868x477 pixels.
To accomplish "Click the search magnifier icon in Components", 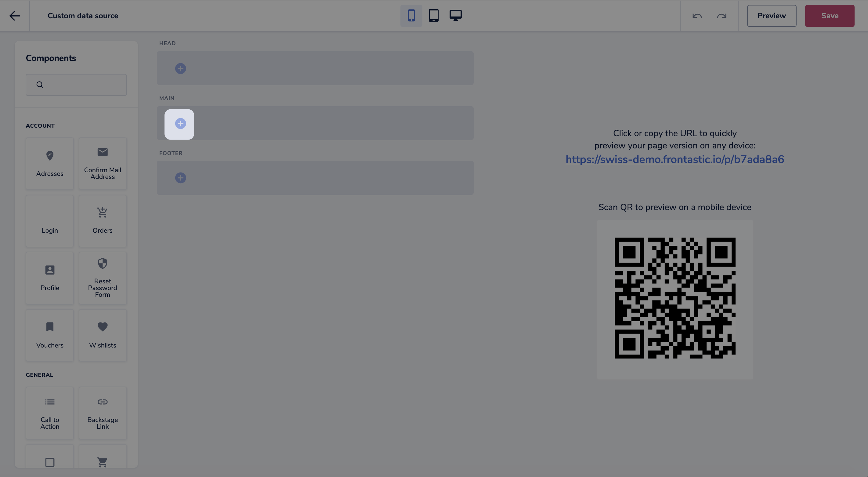I will [40, 85].
